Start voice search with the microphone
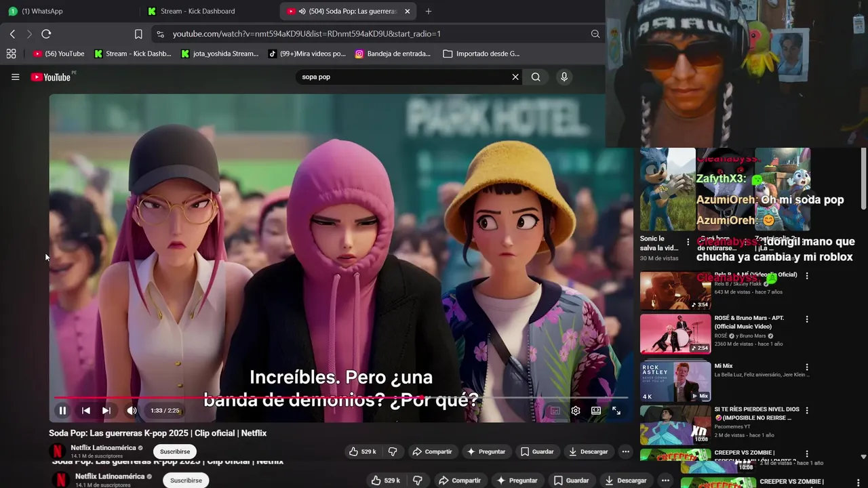Viewport: 868px width, 488px height. click(x=564, y=77)
